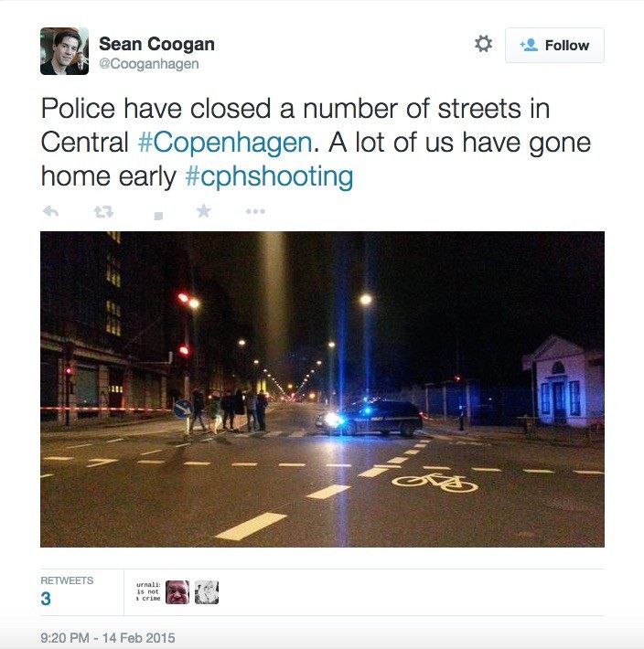The height and width of the screenshot is (649, 644).
Task: Click the tweet text about closed streets
Action: 316,143
